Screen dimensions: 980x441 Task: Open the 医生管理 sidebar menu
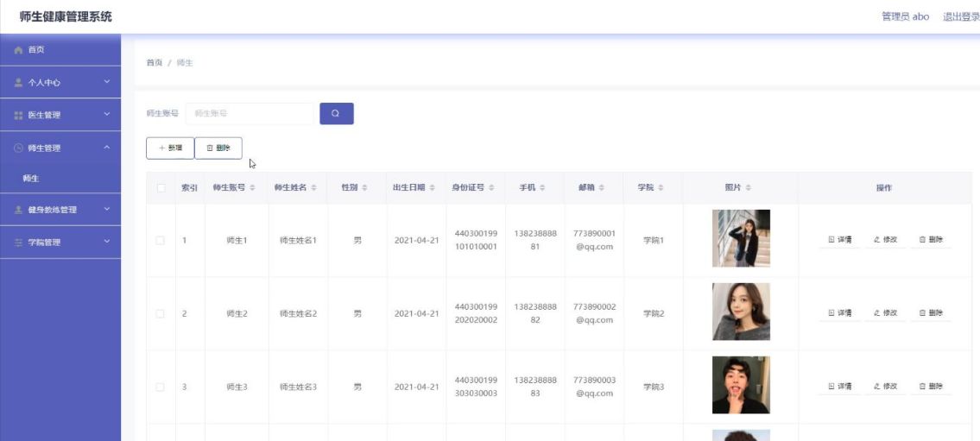tap(60, 116)
